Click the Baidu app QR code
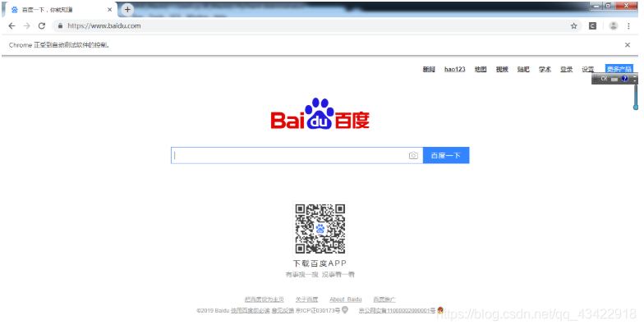 click(x=320, y=229)
